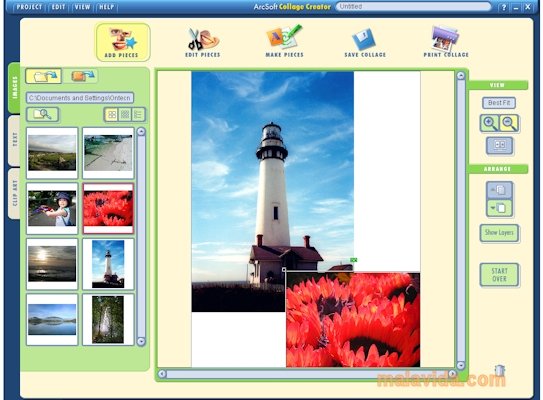Click the Best Fit button
Viewport: 543px width, 400px height.
(x=499, y=103)
